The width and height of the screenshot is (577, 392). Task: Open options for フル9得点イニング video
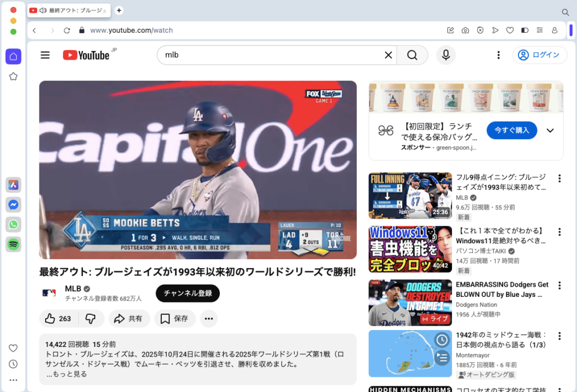(560, 179)
